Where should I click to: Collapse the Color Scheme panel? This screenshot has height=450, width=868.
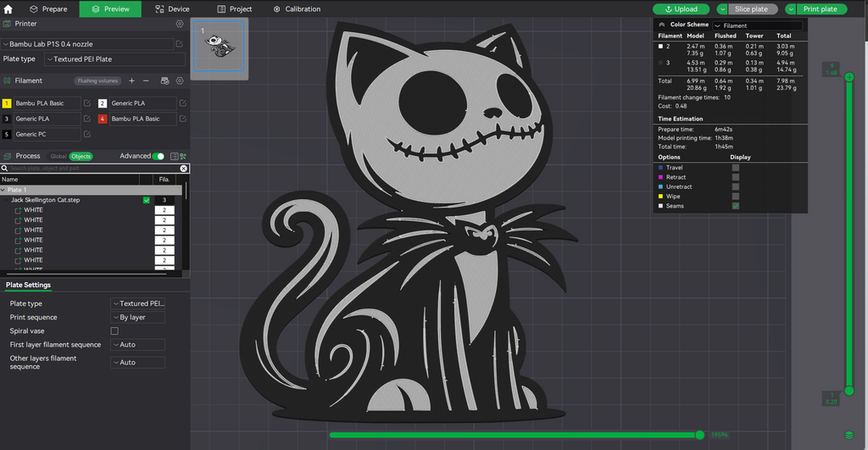tap(661, 25)
